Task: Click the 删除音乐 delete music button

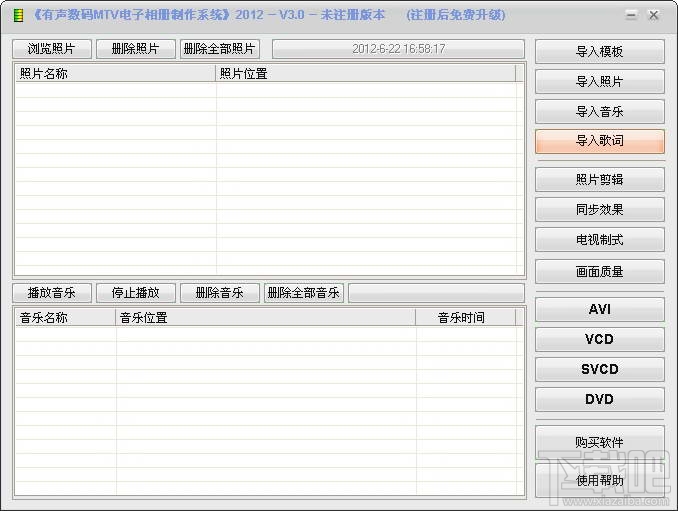Action: click(220, 293)
